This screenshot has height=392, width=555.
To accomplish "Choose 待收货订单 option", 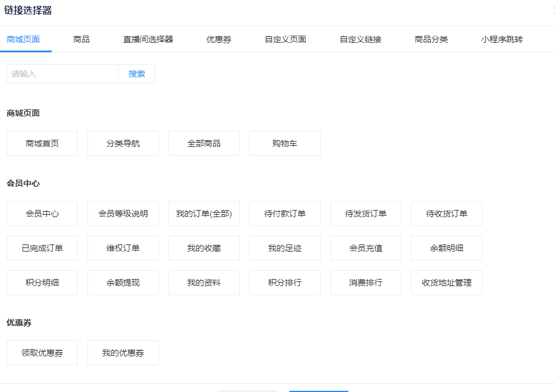I will (x=447, y=214).
